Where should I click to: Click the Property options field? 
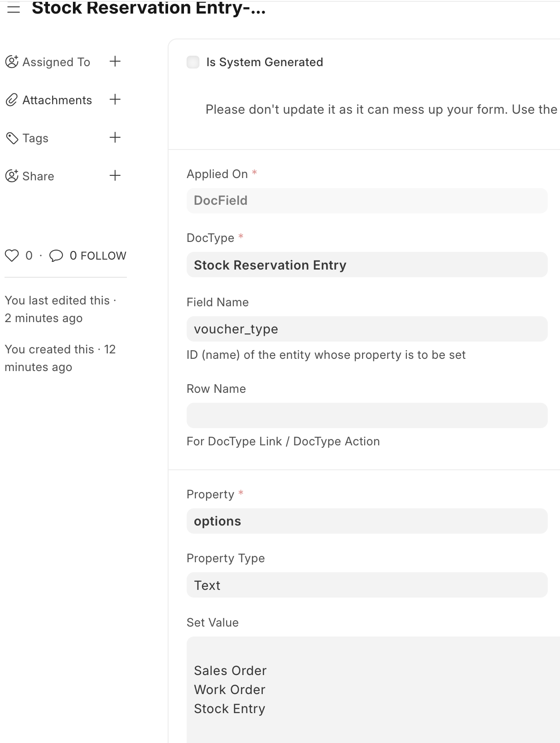(x=367, y=521)
